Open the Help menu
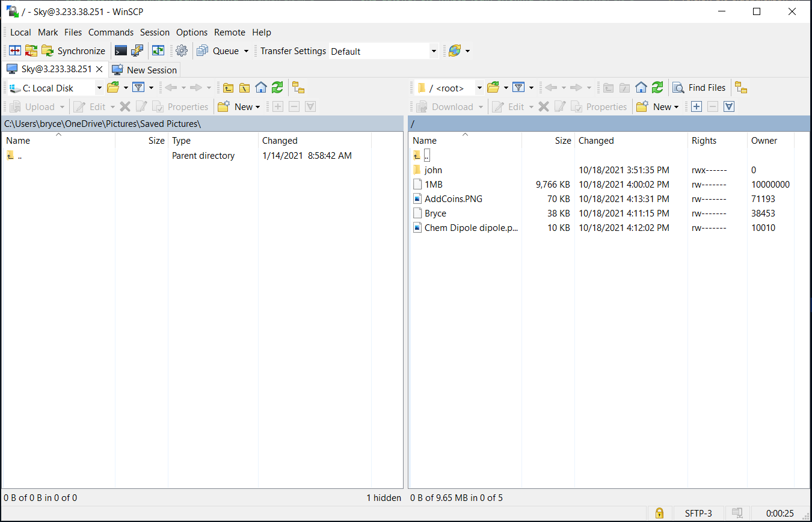This screenshot has height=522, width=812. point(262,32)
